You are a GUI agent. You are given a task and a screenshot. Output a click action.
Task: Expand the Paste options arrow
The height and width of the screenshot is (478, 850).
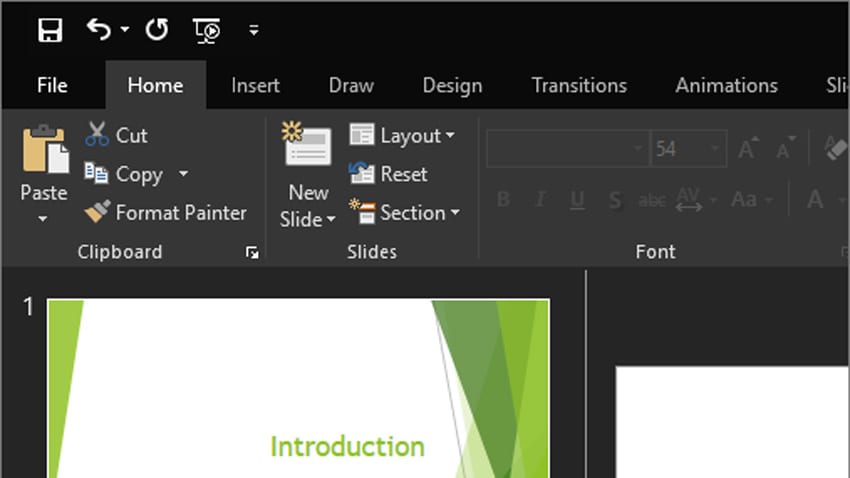point(43,219)
